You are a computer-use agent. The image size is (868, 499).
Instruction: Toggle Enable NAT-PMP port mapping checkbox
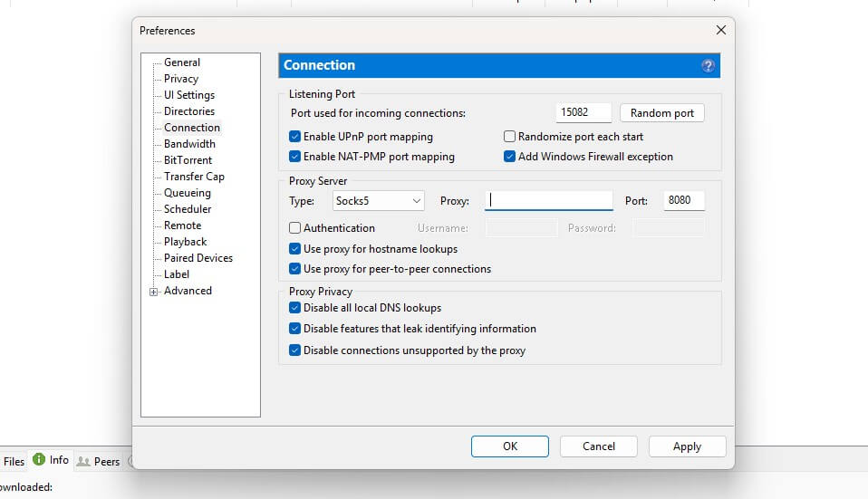[294, 157]
